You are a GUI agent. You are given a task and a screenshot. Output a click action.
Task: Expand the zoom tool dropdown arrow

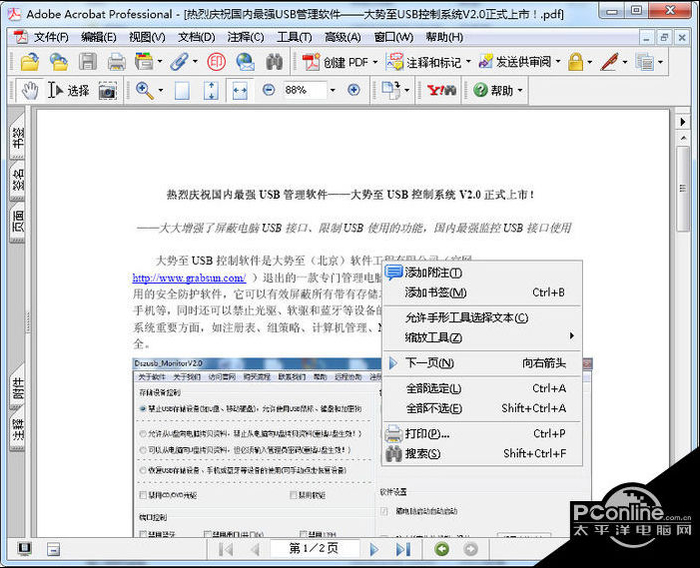coord(161,91)
